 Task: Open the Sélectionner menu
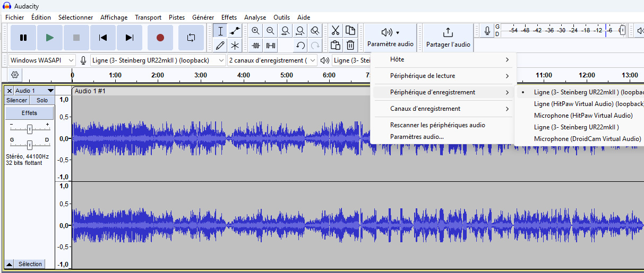(x=75, y=17)
